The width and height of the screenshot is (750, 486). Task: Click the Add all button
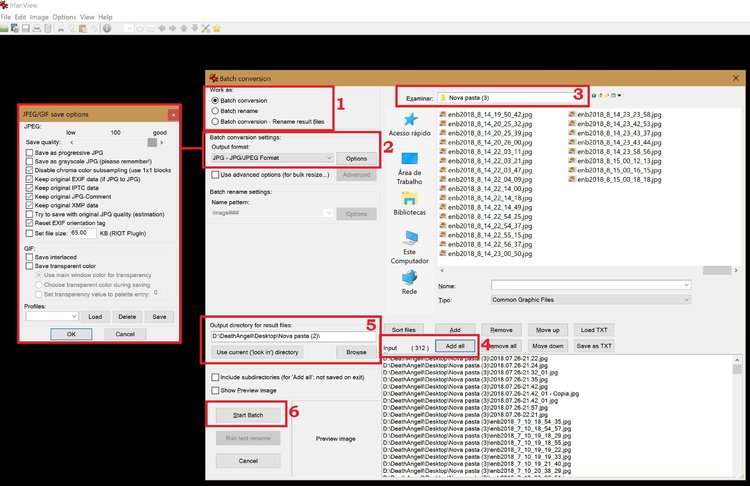[455, 346]
